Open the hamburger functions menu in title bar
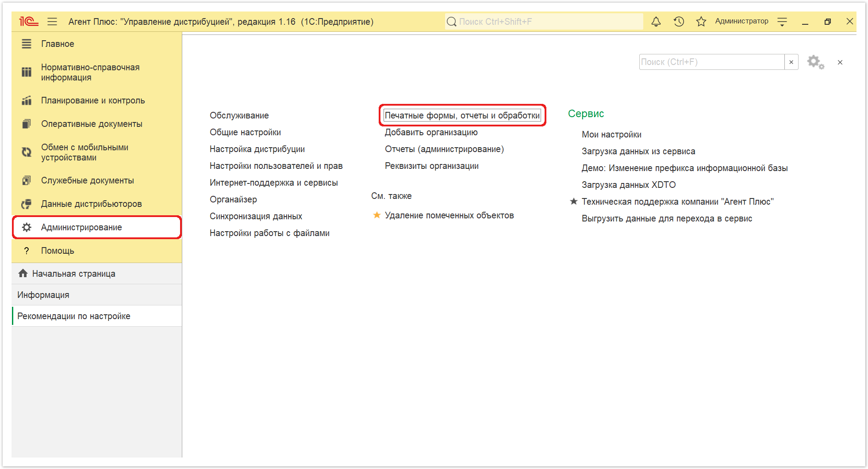The image size is (868, 469). click(x=52, y=21)
